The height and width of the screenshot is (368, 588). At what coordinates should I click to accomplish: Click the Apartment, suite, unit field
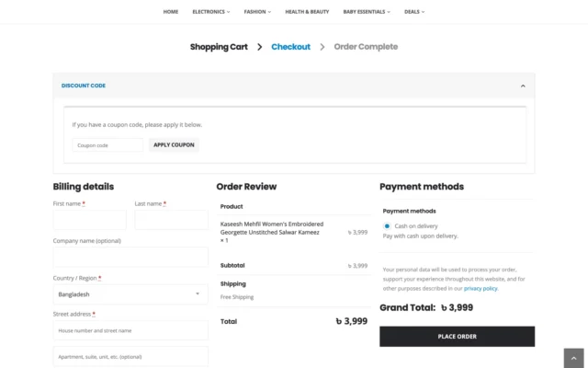(130, 356)
